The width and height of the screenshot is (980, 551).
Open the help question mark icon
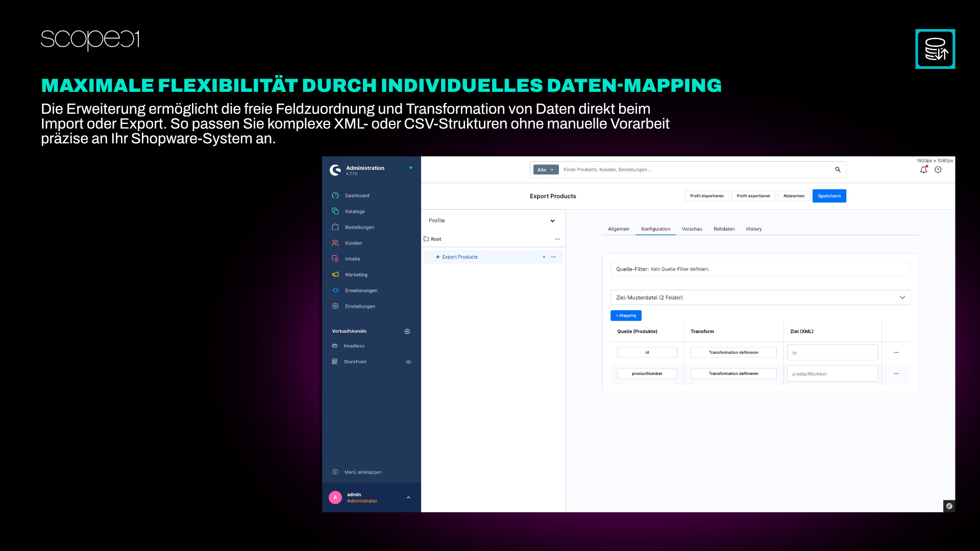(938, 170)
